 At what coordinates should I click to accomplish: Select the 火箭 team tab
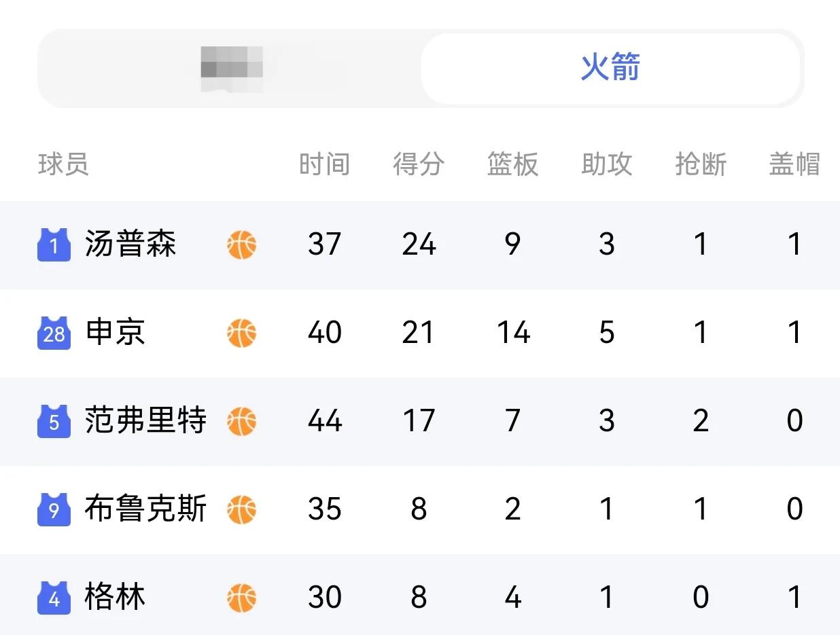coord(610,68)
